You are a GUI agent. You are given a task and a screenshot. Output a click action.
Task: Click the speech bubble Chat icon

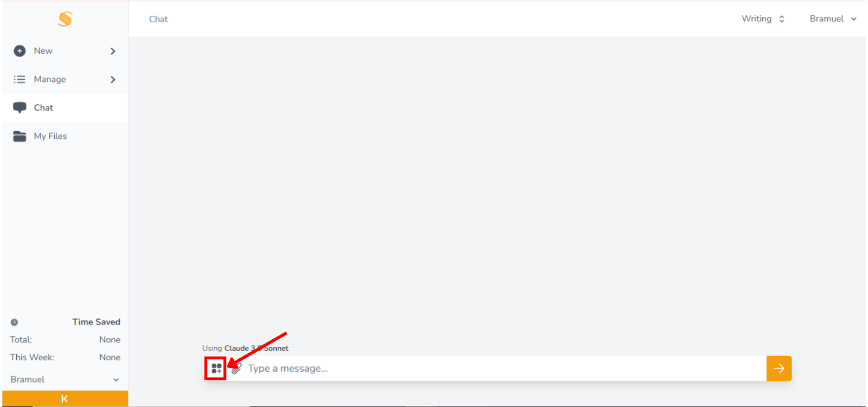click(20, 107)
